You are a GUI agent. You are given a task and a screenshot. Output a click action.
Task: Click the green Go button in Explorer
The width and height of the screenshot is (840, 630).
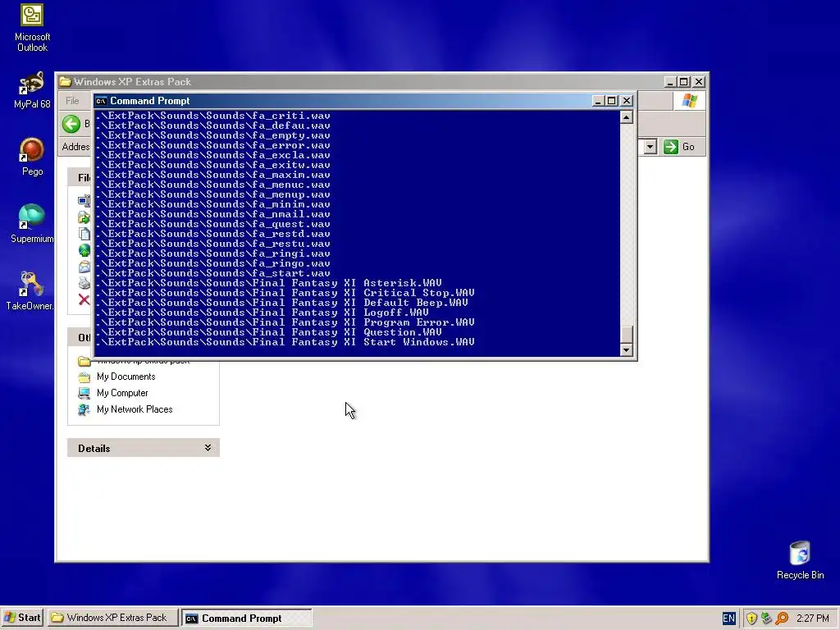[x=678, y=147]
